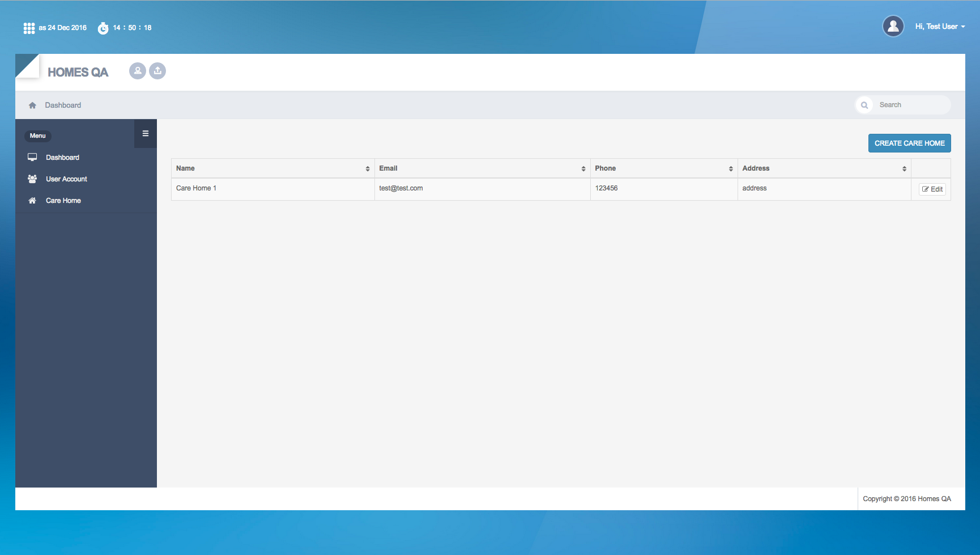Click the 14 : 50 : 18 time display
The height and width of the screenshot is (555, 980).
pyautogui.click(x=132, y=28)
